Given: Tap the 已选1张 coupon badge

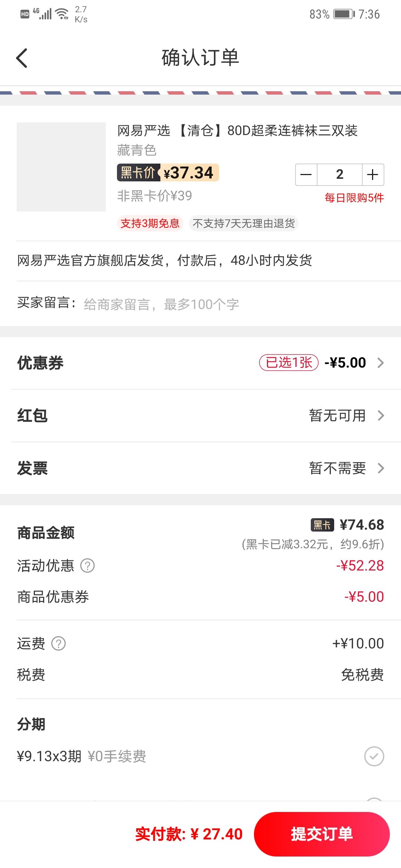Looking at the screenshot, I should point(288,362).
